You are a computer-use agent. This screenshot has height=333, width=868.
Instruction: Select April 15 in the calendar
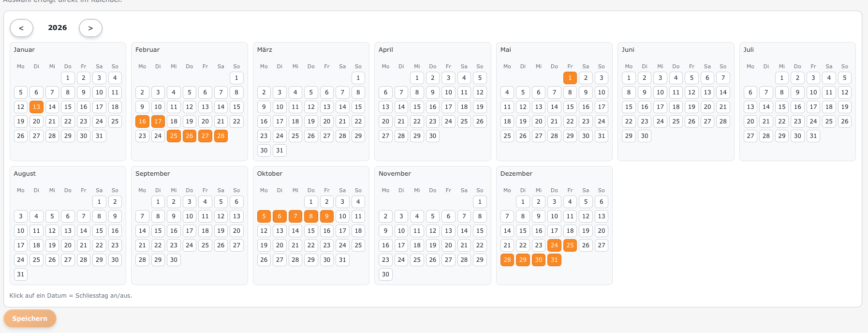click(x=417, y=107)
